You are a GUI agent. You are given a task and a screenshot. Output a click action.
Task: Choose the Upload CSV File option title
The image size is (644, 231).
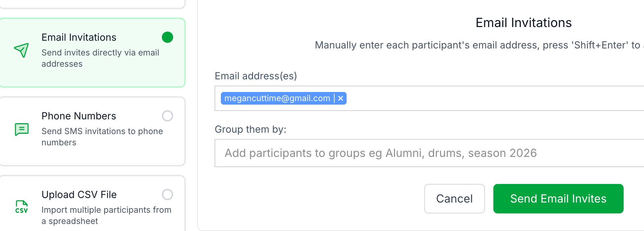79,194
